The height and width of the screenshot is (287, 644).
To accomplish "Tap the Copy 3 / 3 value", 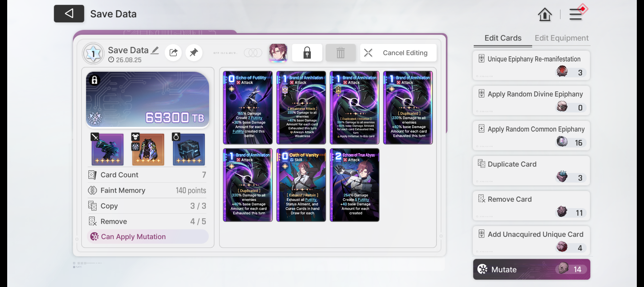I will [x=198, y=206].
